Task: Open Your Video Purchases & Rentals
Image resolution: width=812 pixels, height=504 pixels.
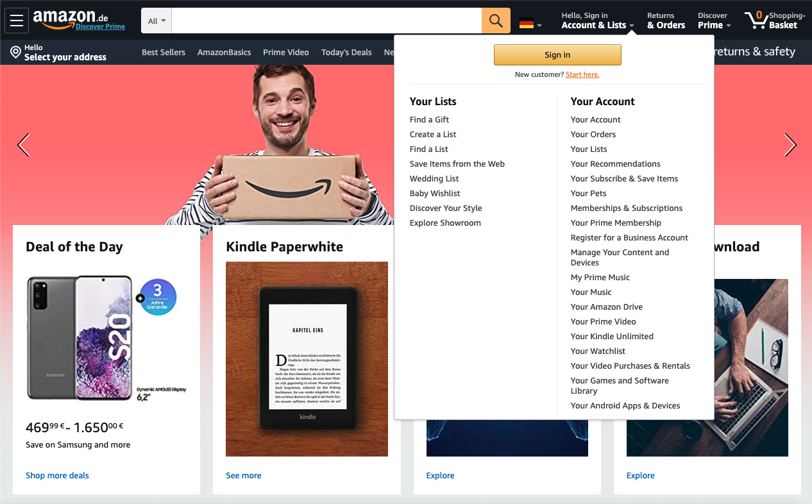Action: (630, 365)
